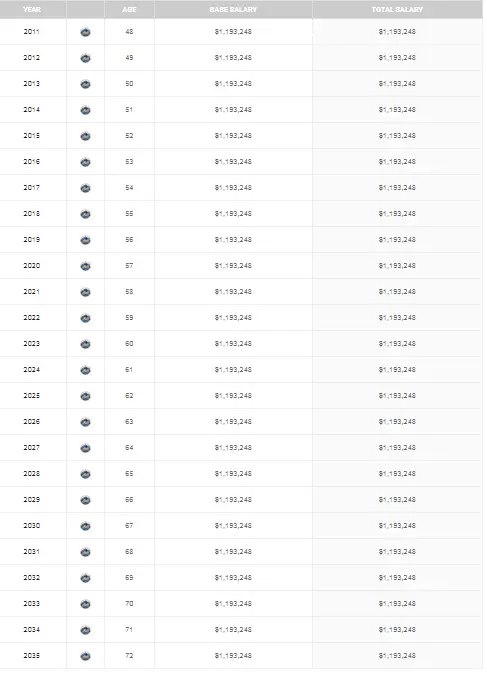Click the Mets logo in 2035 row
The height and width of the screenshot is (676, 487).
(x=85, y=656)
